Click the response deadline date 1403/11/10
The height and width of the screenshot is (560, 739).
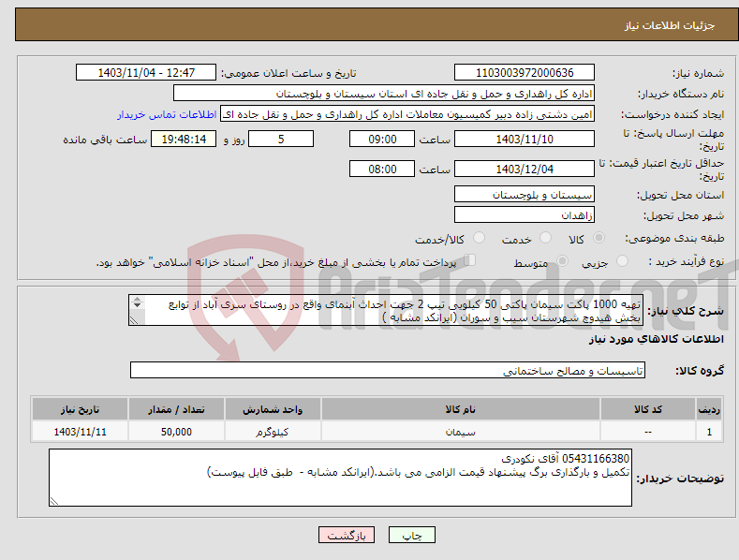525,139
